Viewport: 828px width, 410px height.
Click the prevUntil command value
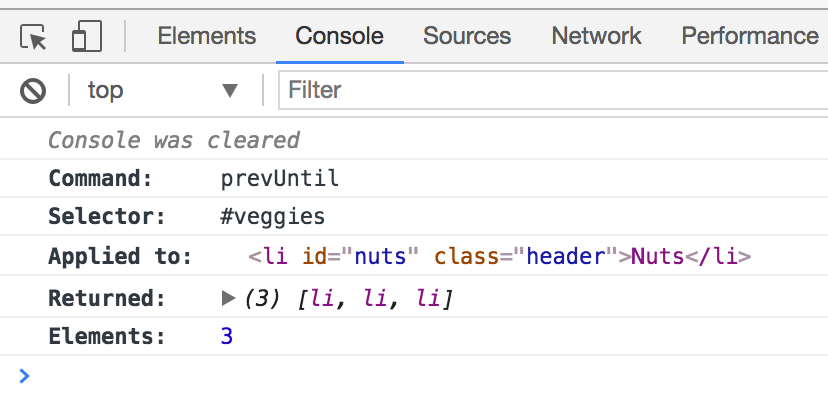point(280,179)
